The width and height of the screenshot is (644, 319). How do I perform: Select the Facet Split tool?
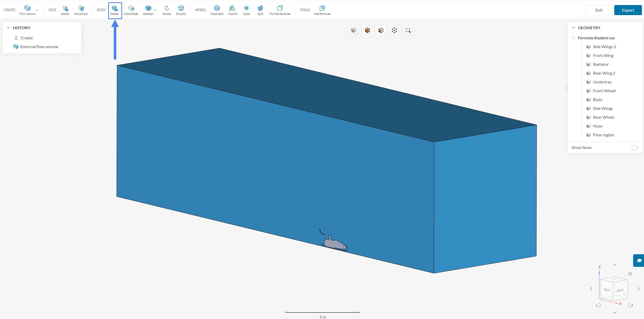(217, 10)
